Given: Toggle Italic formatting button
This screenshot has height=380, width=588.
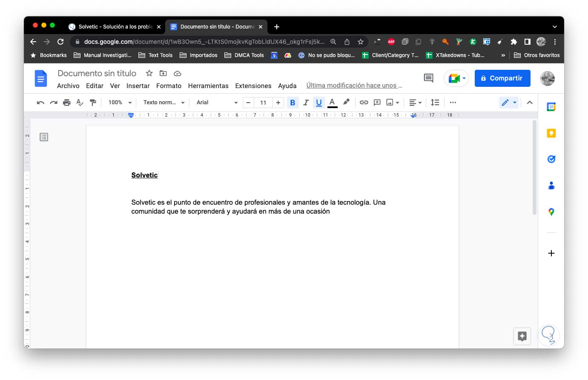Looking at the screenshot, I should pyautogui.click(x=306, y=103).
